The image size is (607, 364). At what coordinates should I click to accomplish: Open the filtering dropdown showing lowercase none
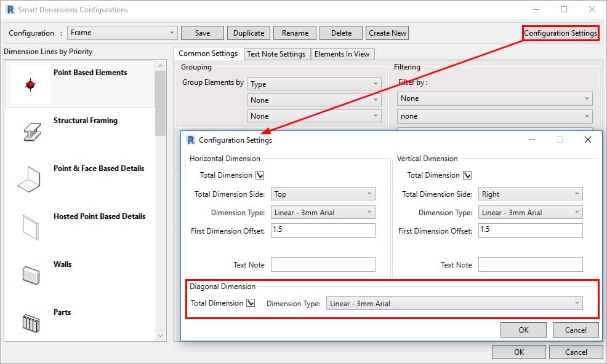click(495, 116)
